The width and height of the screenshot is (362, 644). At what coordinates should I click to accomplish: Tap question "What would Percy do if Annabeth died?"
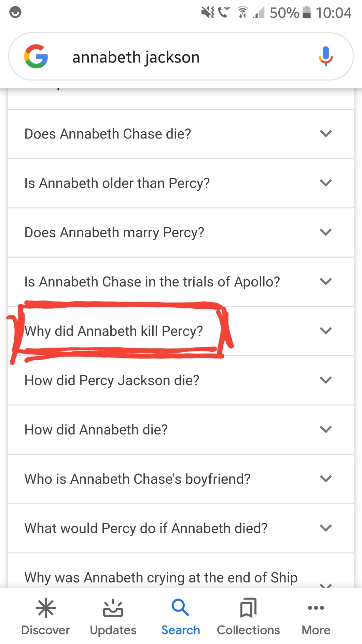[x=146, y=528]
